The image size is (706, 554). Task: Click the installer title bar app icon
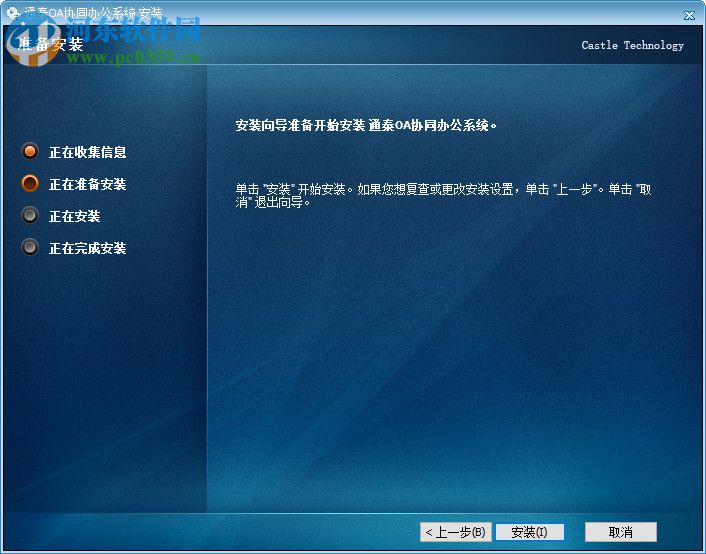(x=13, y=13)
